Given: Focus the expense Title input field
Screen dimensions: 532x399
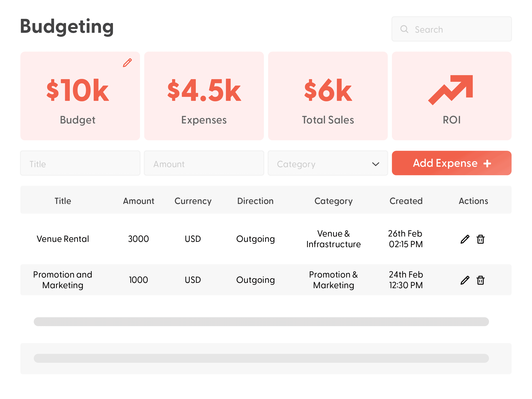Looking at the screenshot, I should click(80, 164).
